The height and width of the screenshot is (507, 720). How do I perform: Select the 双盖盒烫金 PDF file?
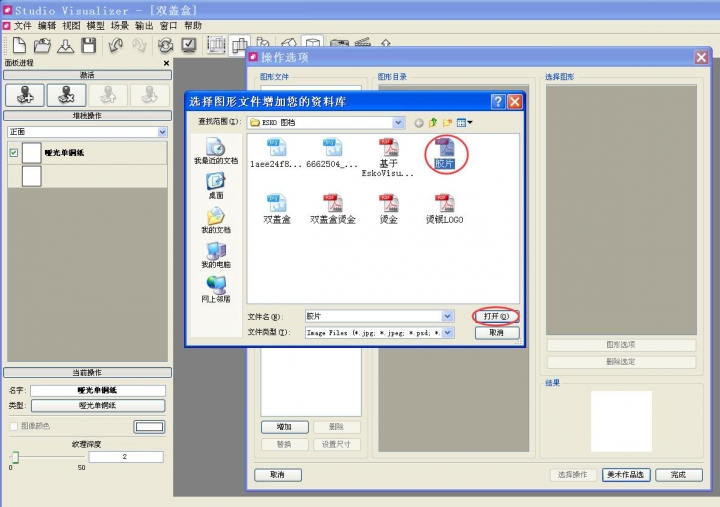coord(332,208)
